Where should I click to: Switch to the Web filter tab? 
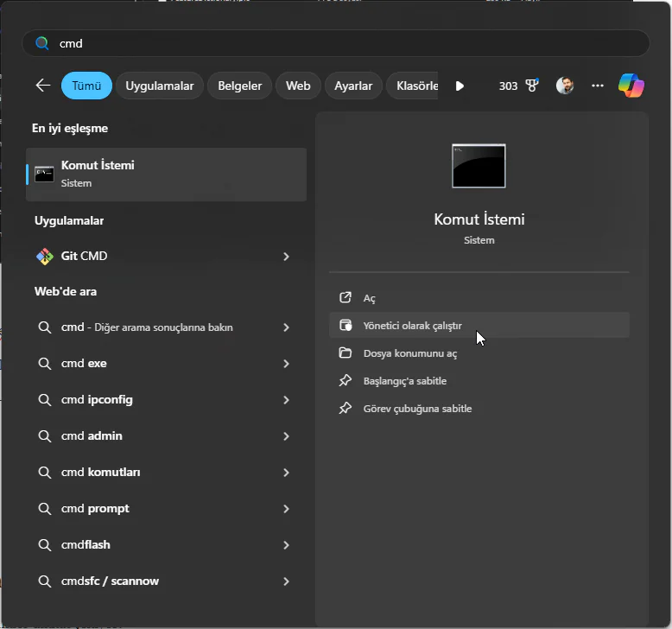point(298,86)
